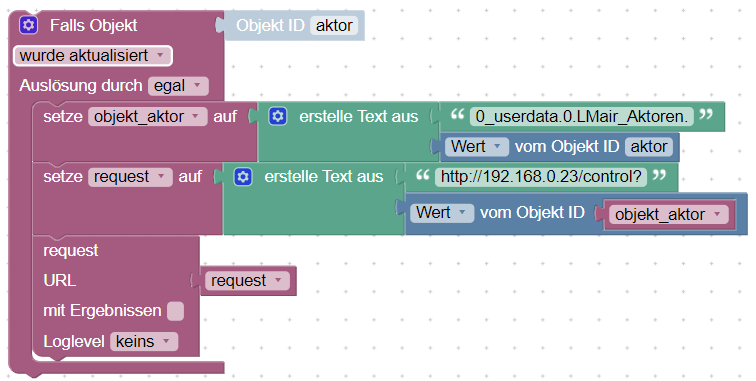The height and width of the screenshot is (381, 756).
Task: Click opening quote icon of 0_userdata text block
Action: point(457,115)
